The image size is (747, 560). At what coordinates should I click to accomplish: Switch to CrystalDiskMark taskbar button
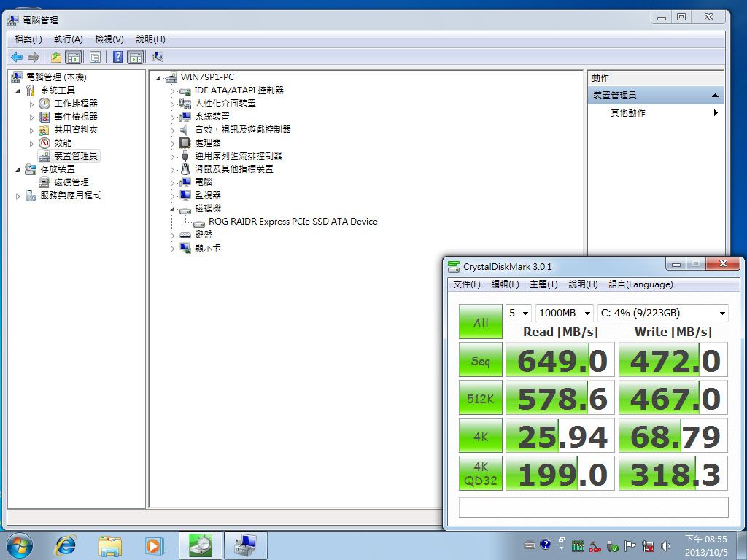[x=201, y=545]
